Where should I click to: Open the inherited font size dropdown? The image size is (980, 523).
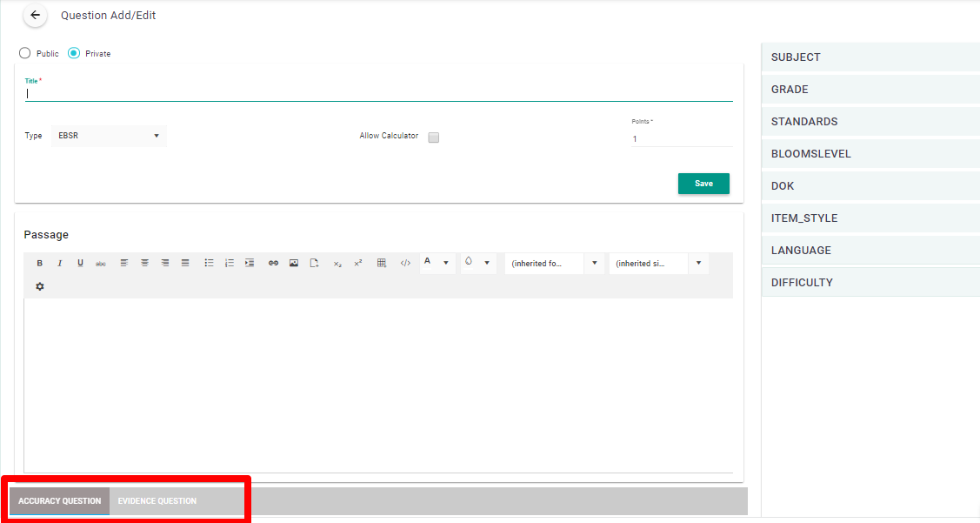[x=658, y=264]
